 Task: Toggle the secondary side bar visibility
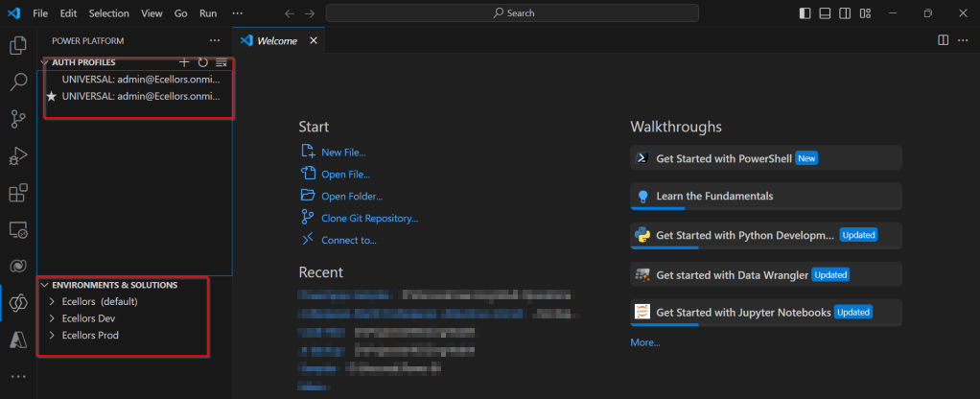[845, 13]
